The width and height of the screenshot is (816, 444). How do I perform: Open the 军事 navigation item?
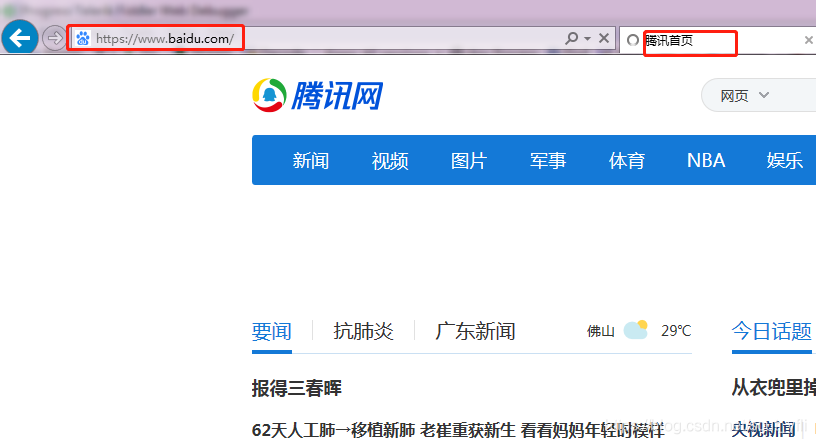tap(548, 160)
